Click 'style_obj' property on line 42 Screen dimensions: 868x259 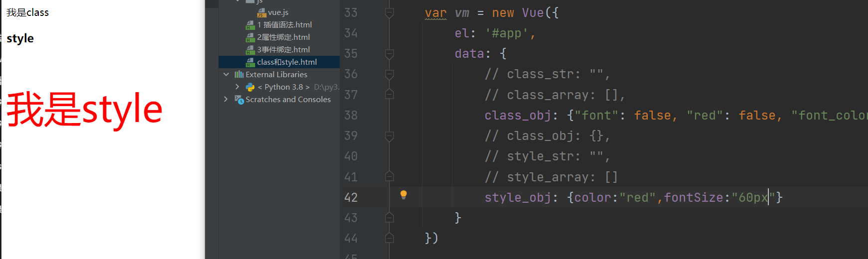[518, 198]
